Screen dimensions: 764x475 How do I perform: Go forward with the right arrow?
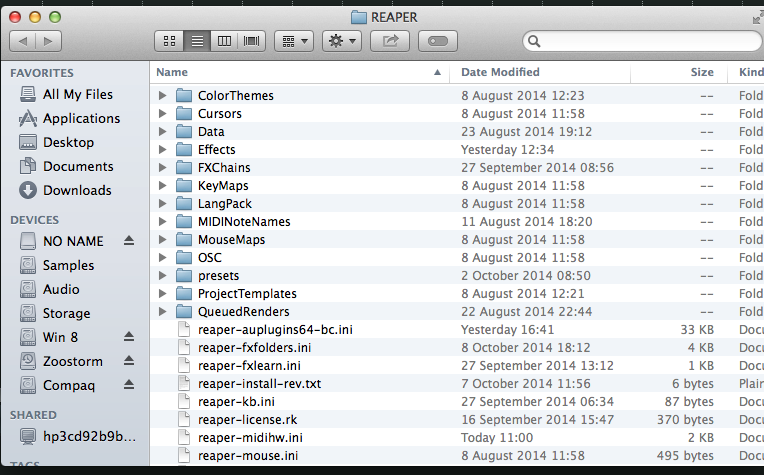48,41
